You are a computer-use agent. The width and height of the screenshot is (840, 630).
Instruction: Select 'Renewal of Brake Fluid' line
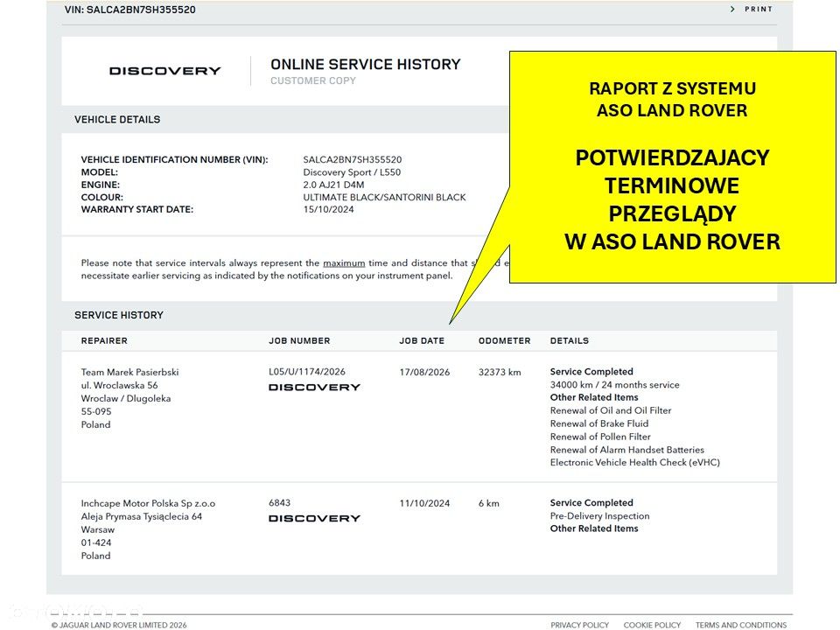click(599, 423)
